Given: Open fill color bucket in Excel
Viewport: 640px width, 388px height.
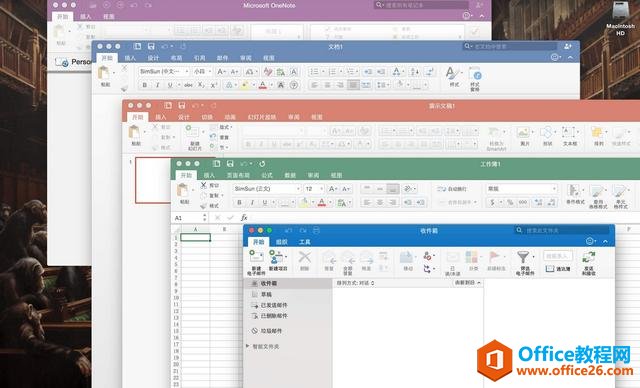Looking at the screenshot, I should 304,202.
